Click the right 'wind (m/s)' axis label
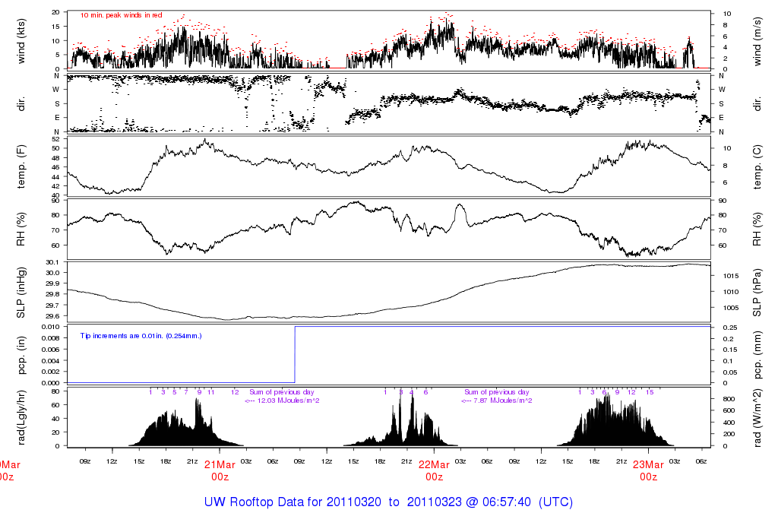The image size is (778, 532). (x=757, y=41)
